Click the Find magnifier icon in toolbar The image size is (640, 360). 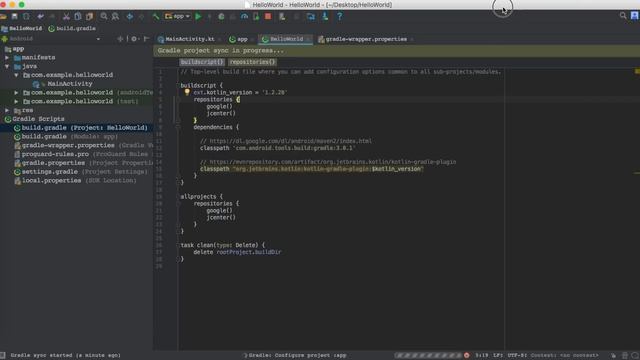tap(104, 17)
